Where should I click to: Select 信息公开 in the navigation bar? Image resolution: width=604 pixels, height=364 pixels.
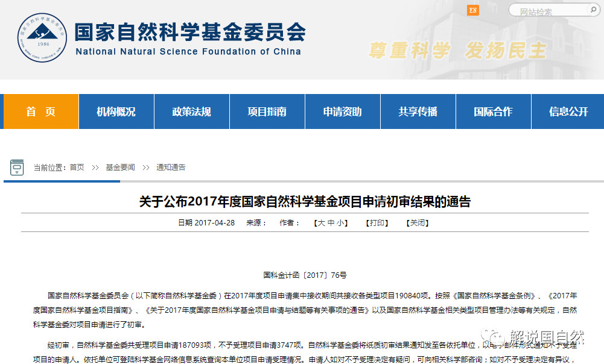(568, 111)
